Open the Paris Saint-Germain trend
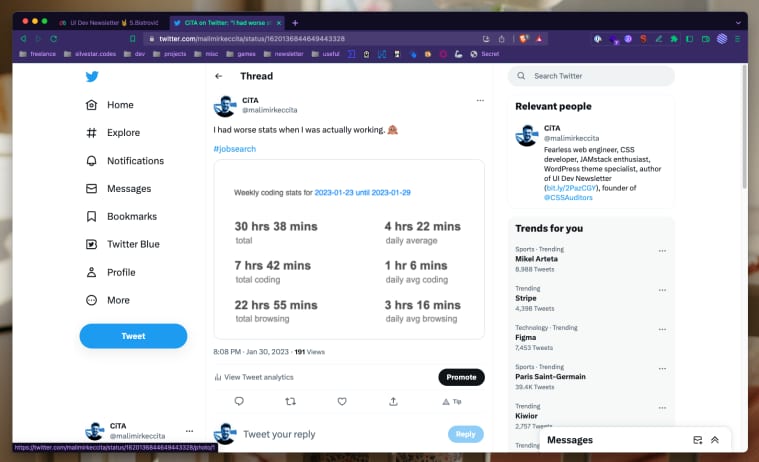Image resolution: width=759 pixels, height=462 pixels. pyautogui.click(x=550, y=377)
